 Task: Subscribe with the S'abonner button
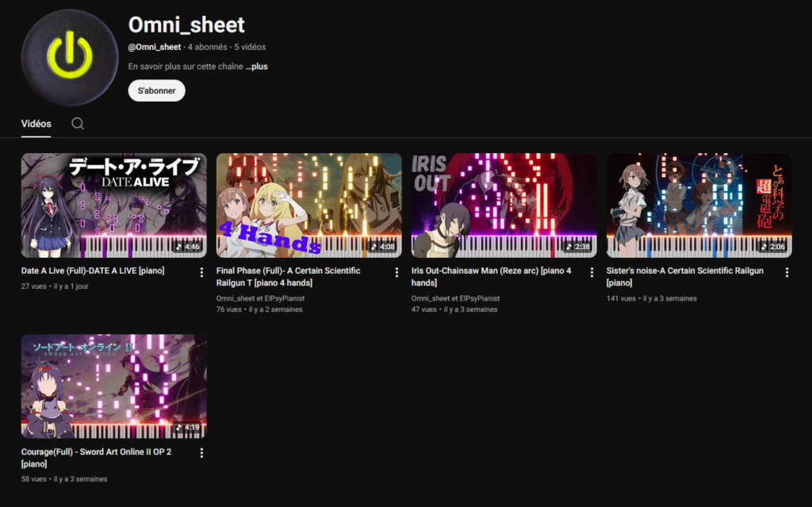(x=156, y=90)
